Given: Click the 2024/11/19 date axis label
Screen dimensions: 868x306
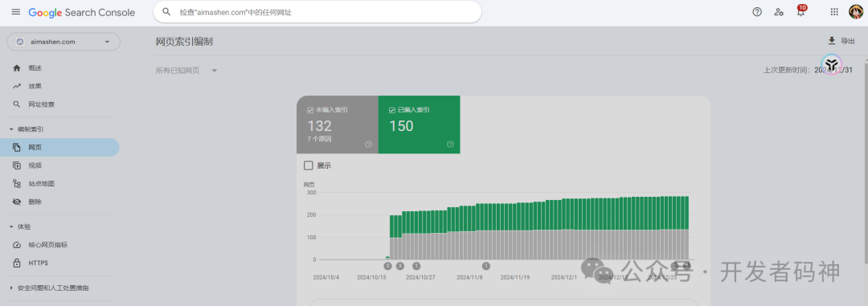Looking at the screenshot, I should 515,277.
